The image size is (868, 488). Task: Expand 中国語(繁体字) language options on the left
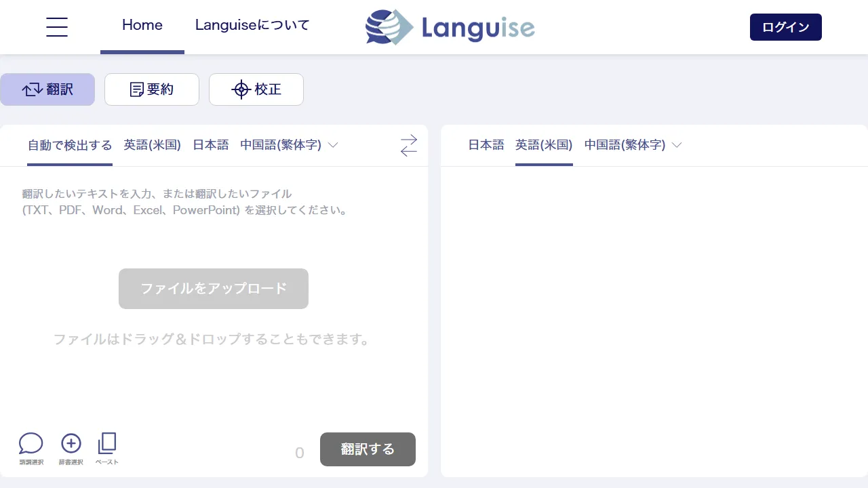(x=281, y=144)
